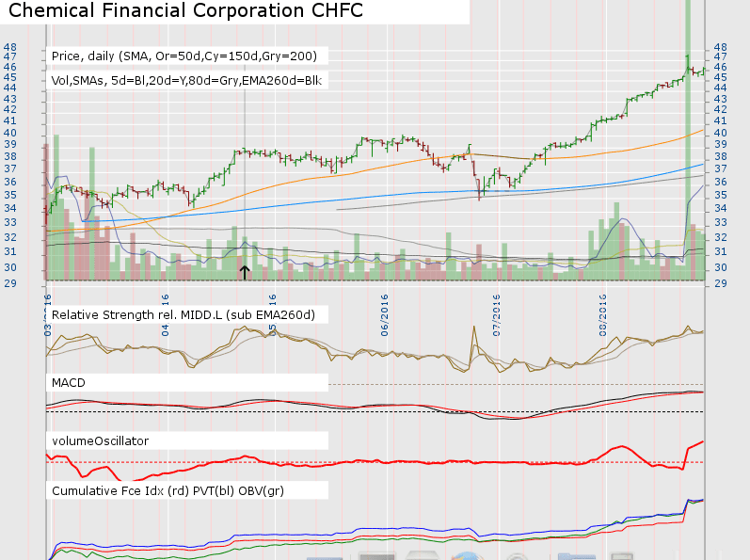The height and width of the screenshot is (560, 750).
Task: Click price 37 on the right axis
Action: click(720, 168)
